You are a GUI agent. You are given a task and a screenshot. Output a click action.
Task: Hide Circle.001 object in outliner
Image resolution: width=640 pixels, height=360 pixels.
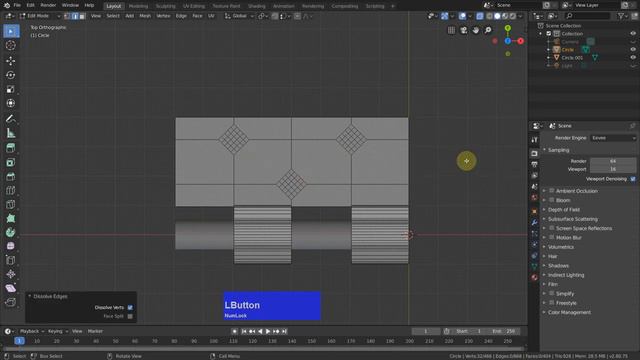pyautogui.click(x=633, y=58)
